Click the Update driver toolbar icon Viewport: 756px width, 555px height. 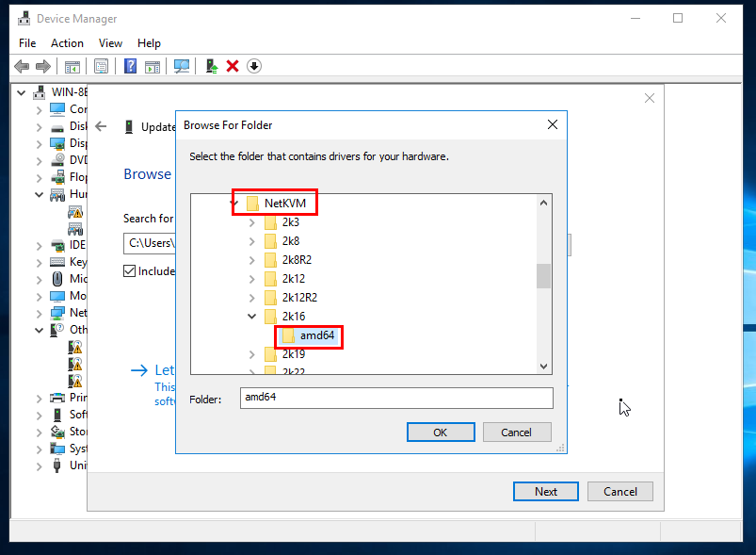click(211, 66)
